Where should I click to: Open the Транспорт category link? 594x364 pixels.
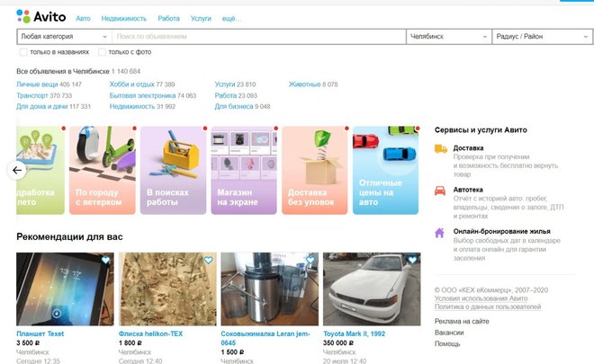click(32, 95)
